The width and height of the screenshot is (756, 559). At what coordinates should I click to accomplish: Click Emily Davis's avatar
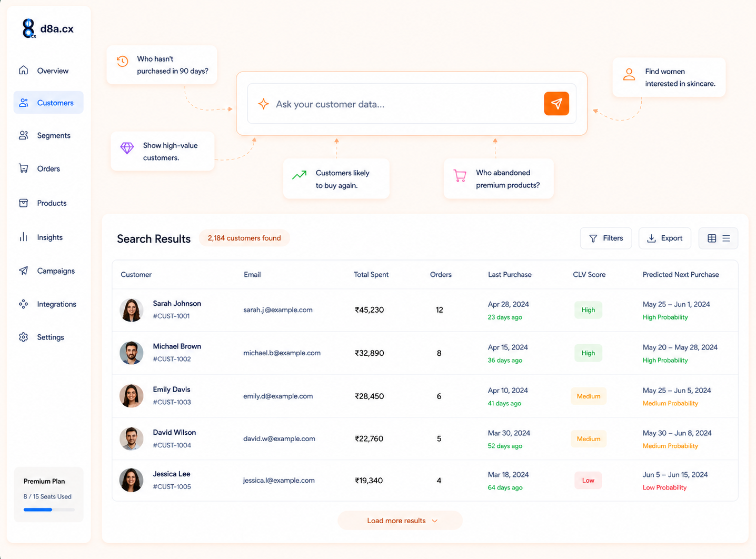[132, 396]
